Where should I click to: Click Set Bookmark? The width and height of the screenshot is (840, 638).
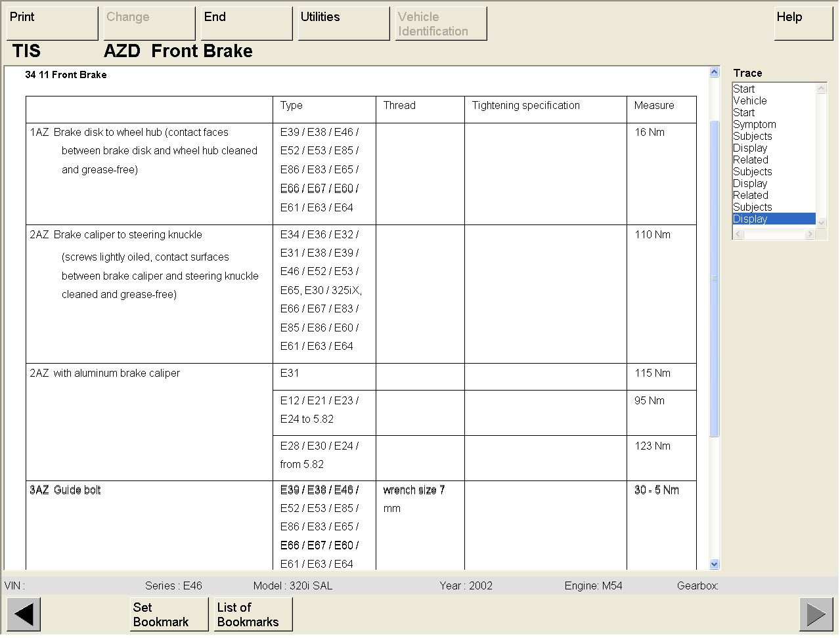pyautogui.click(x=169, y=615)
